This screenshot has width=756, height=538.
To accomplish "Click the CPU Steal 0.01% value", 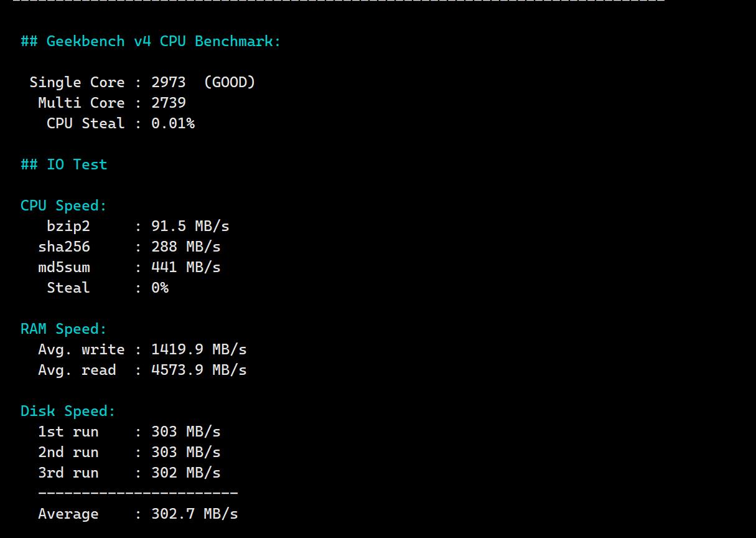I will [x=172, y=123].
